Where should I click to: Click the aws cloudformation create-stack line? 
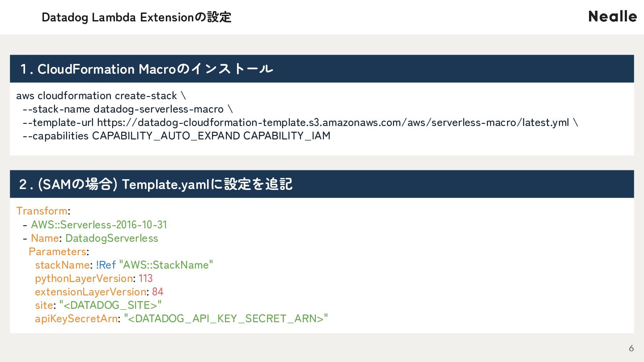tap(101, 96)
